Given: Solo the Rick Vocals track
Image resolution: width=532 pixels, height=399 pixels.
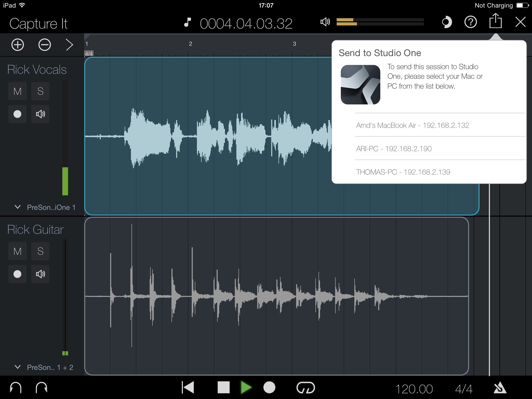Looking at the screenshot, I should [x=40, y=91].
